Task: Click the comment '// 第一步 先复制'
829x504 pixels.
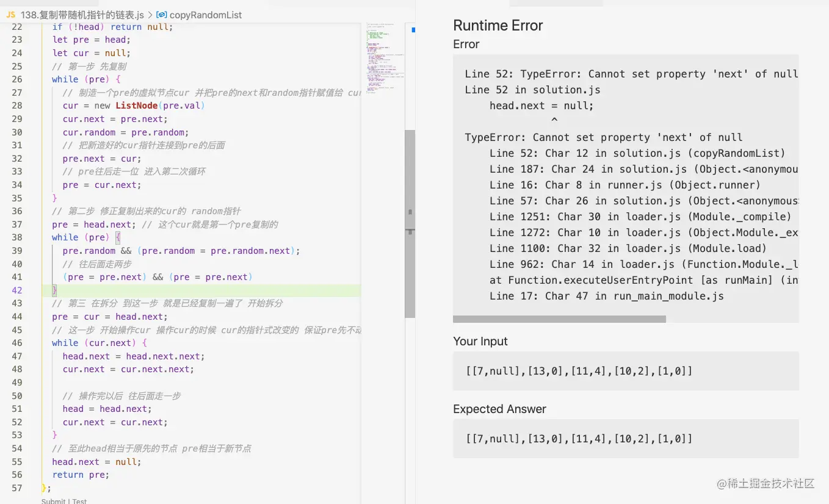Action: click(x=89, y=67)
